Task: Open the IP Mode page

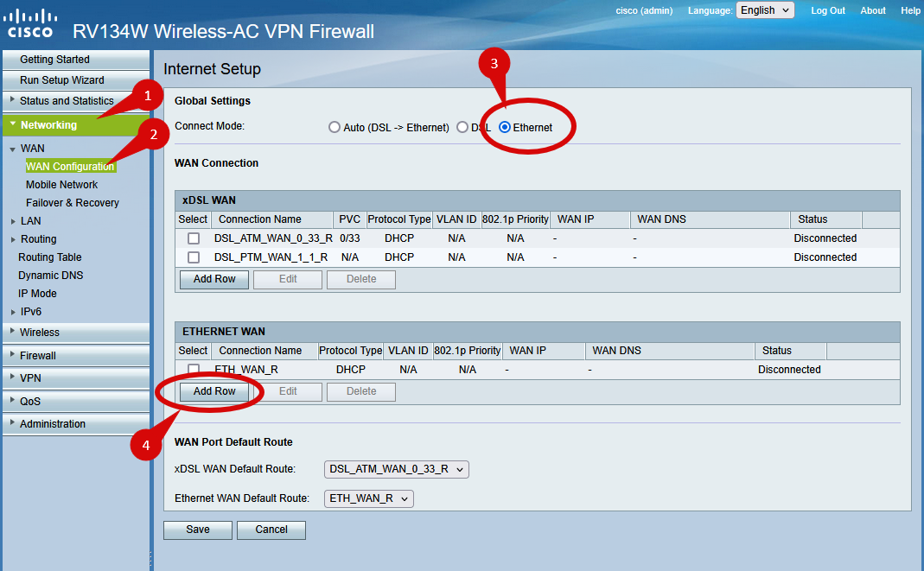Action: 37,294
